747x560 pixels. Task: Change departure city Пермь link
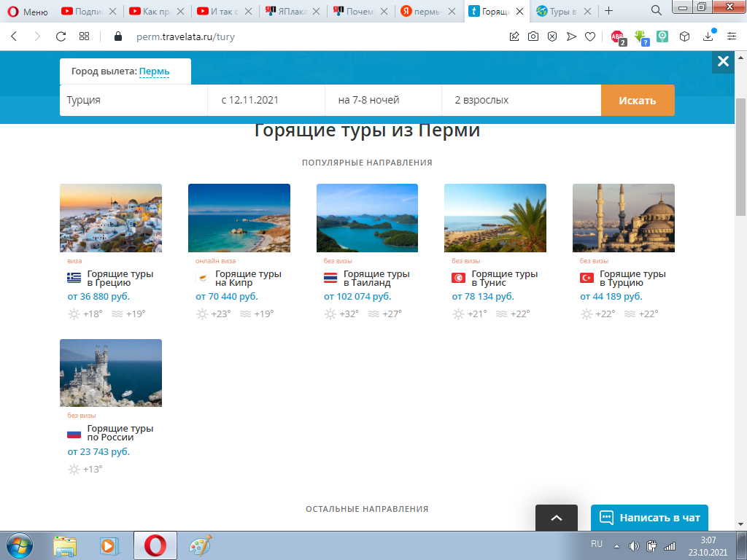coord(155,71)
